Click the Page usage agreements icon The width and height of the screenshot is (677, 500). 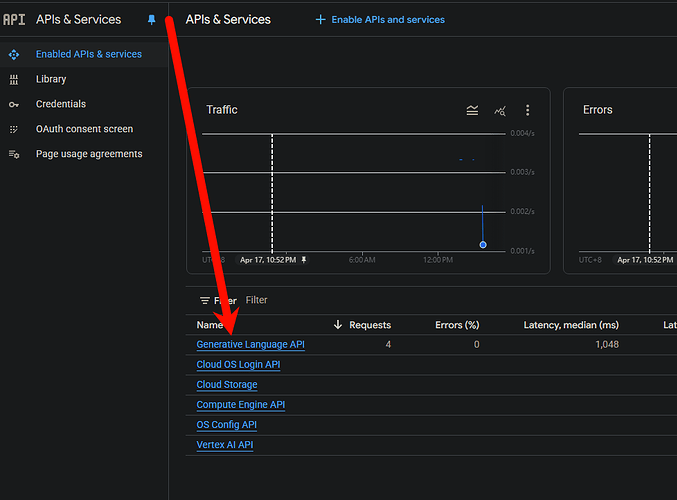point(14,154)
